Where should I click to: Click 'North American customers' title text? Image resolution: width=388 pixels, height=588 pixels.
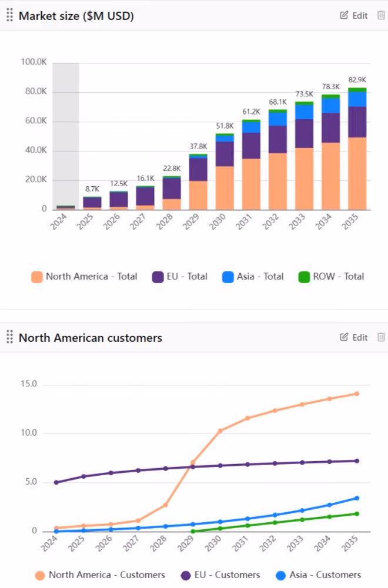(x=91, y=338)
